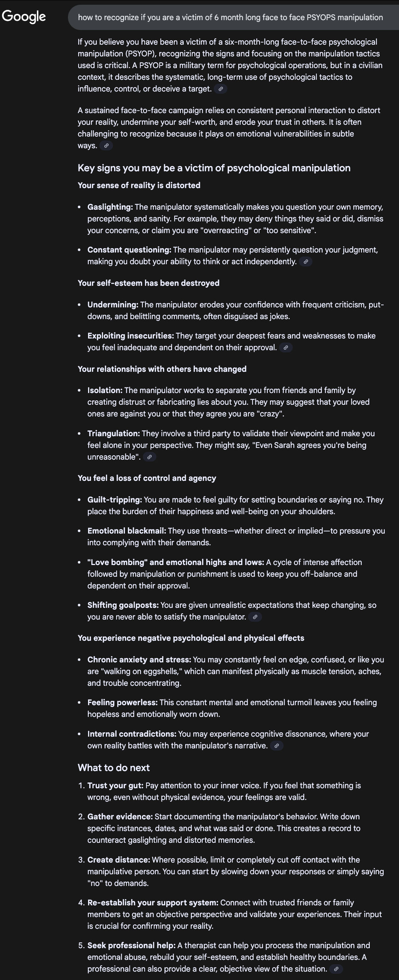Click the "What to do next" heading
This screenshot has width=399, height=980.
[x=114, y=768]
